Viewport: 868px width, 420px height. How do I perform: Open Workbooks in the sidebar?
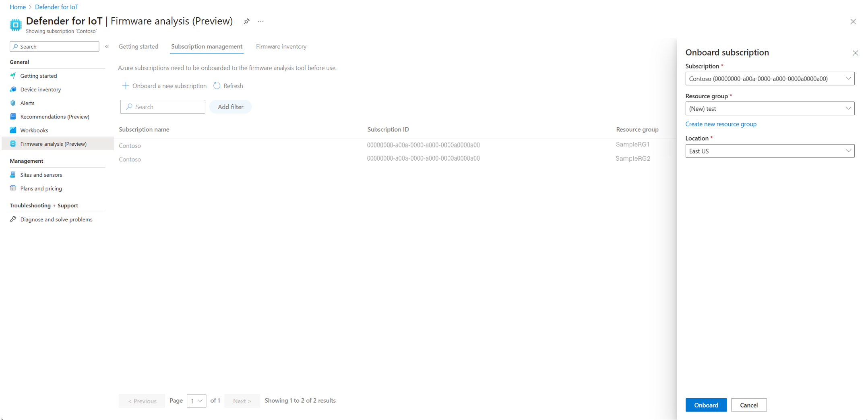click(34, 130)
